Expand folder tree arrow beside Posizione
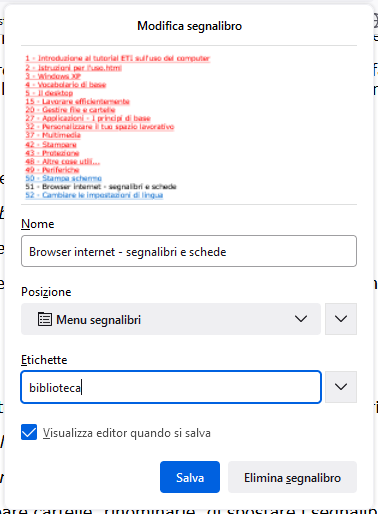This screenshot has width=378, height=514. pos(341,319)
